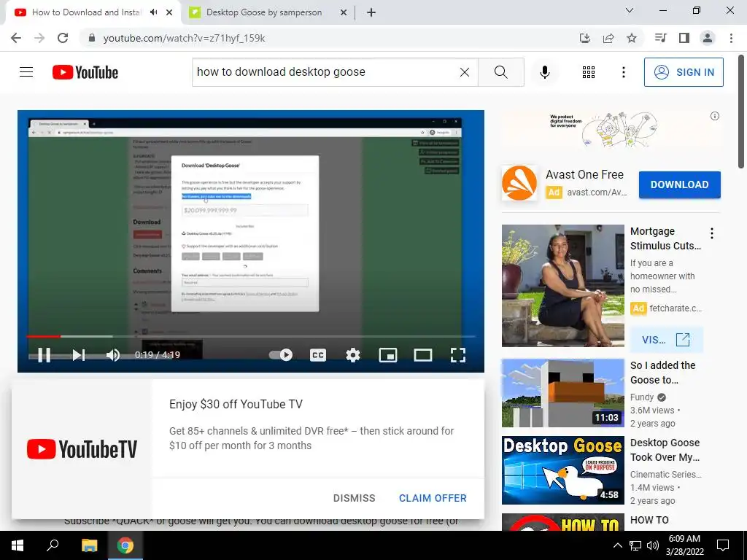Clear the search box text
This screenshot has height=560, width=747.
pyautogui.click(x=465, y=72)
